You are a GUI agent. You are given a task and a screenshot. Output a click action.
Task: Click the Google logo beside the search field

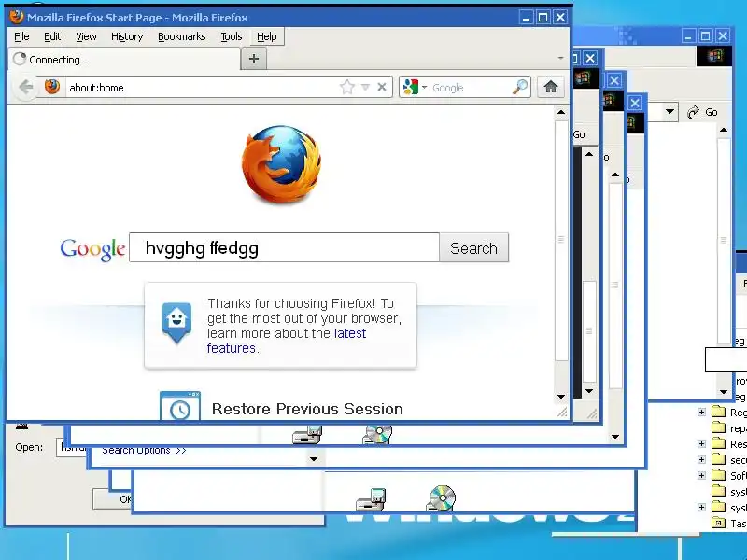coord(92,249)
